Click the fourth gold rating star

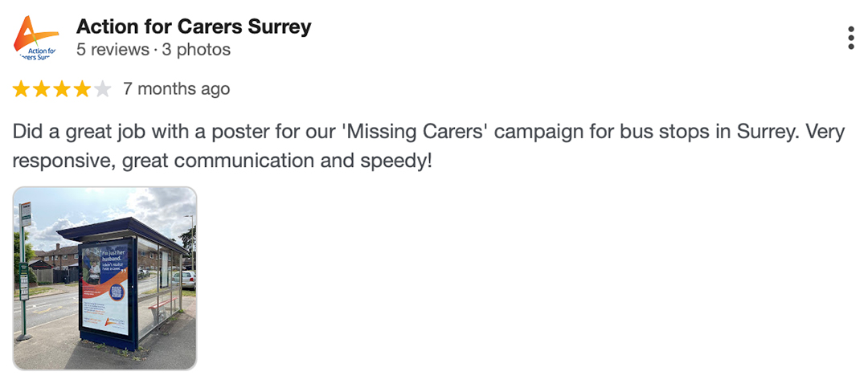coord(82,89)
